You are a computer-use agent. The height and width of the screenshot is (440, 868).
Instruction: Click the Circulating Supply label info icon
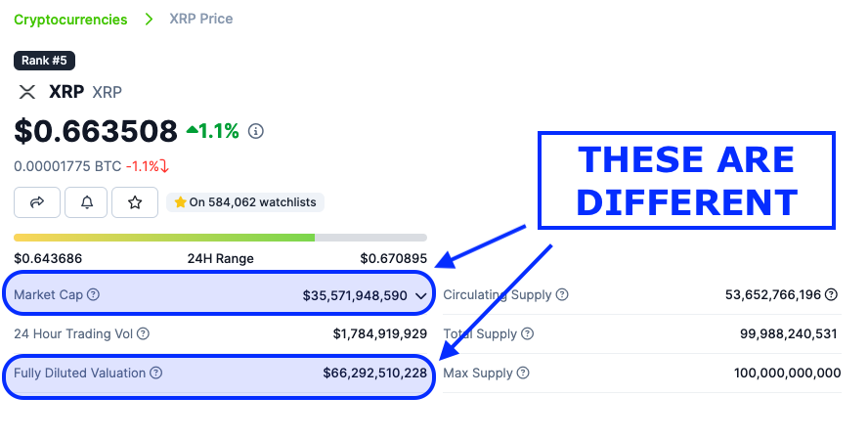(562, 295)
